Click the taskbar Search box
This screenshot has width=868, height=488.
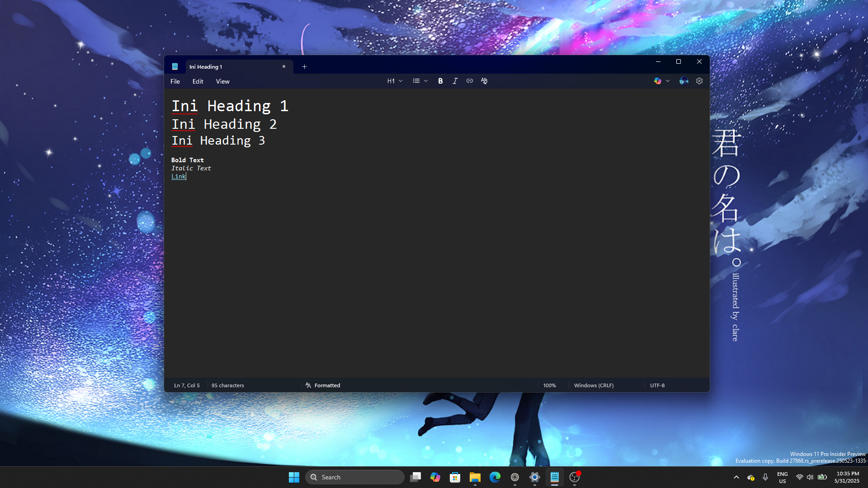[x=355, y=477]
